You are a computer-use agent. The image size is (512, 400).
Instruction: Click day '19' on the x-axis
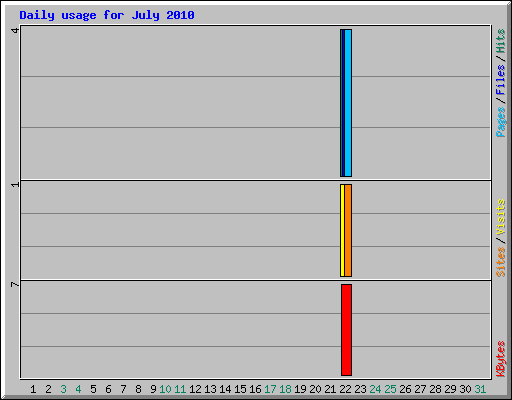click(x=300, y=389)
